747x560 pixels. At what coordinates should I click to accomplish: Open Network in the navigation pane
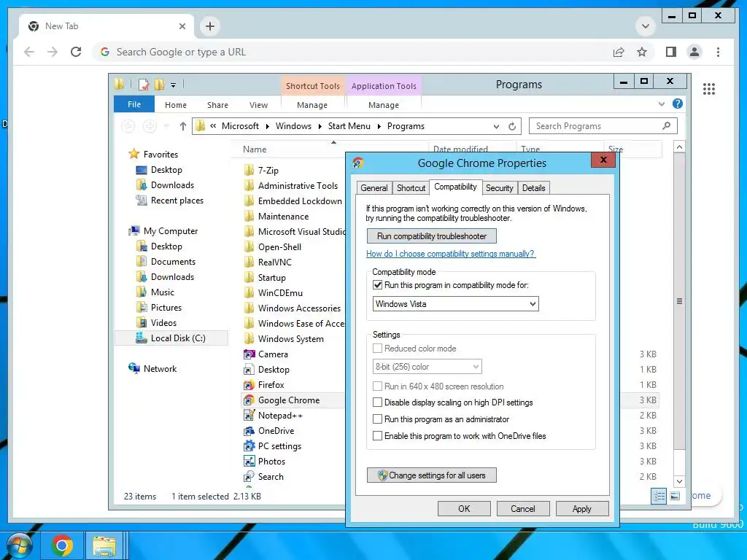tap(152, 368)
